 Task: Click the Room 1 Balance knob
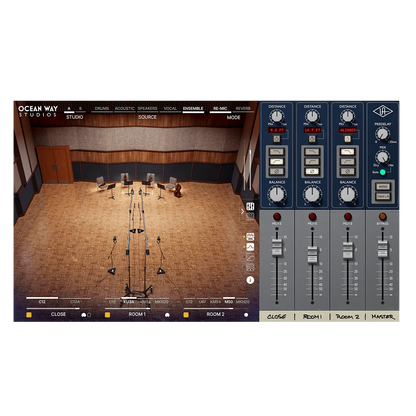click(312, 194)
